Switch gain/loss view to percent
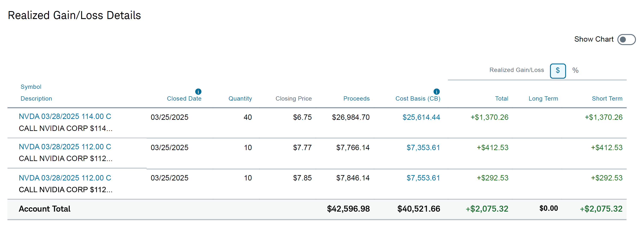The height and width of the screenshot is (227, 644). [x=575, y=71]
